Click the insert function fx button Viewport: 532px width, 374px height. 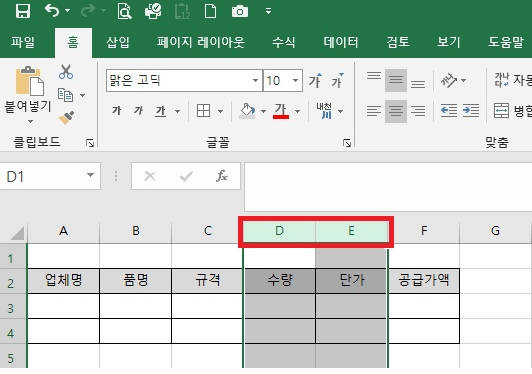[222, 176]
